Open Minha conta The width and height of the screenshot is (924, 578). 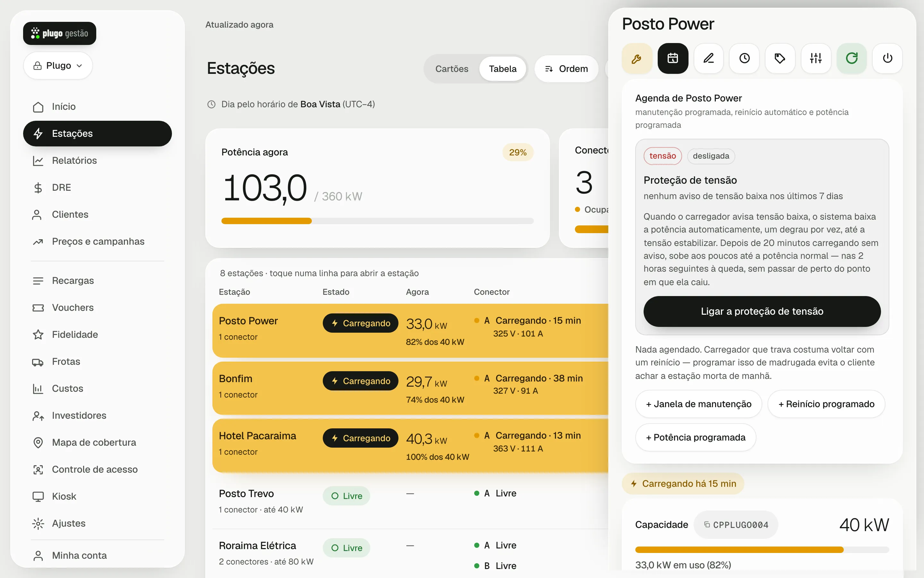(x=97, y=556)
